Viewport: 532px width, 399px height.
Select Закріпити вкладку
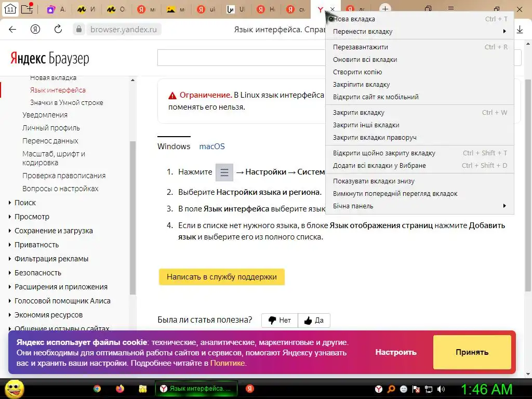pyautogui.click(x=420, y=85)
